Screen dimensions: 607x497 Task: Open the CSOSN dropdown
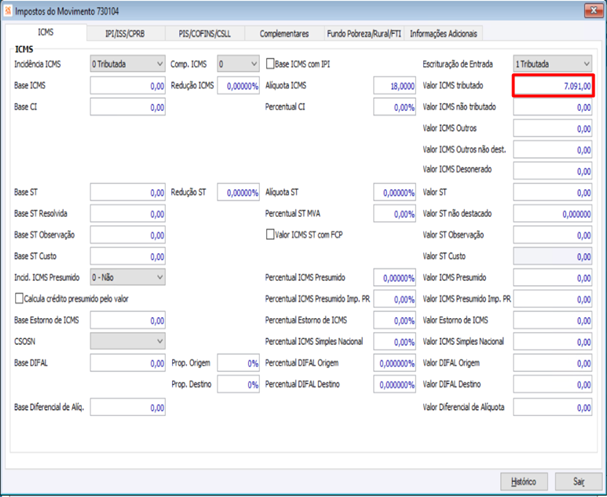(128, 341)
